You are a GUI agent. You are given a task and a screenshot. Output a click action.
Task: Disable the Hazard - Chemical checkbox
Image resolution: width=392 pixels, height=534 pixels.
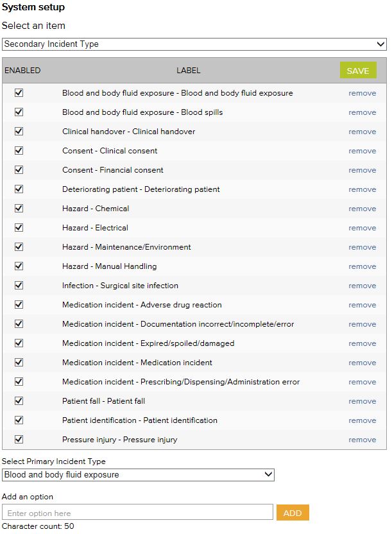(19, 209)
